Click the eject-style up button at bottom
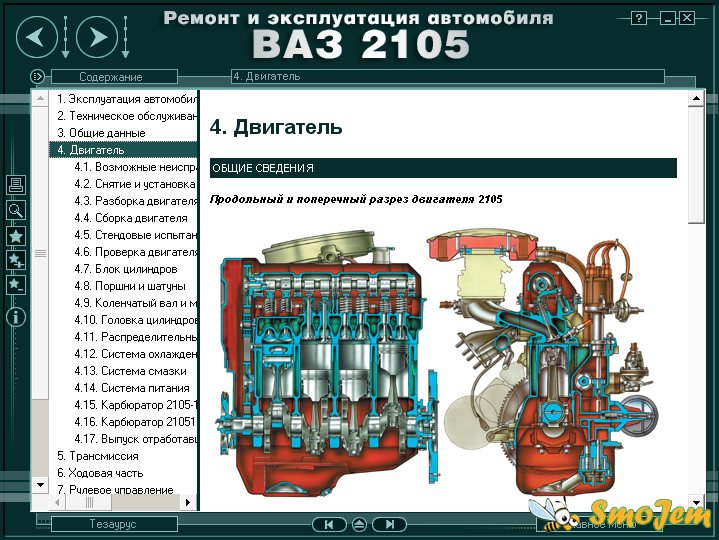The width and height of the screenshot is (719, 540). pyautogui.click(x=359, y=524)
